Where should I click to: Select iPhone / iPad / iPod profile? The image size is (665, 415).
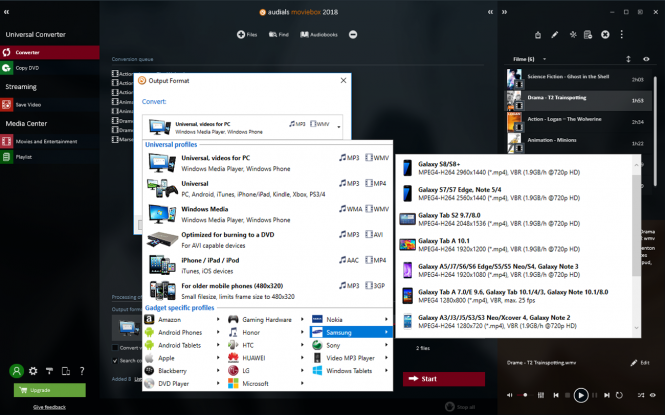(268, 265)
